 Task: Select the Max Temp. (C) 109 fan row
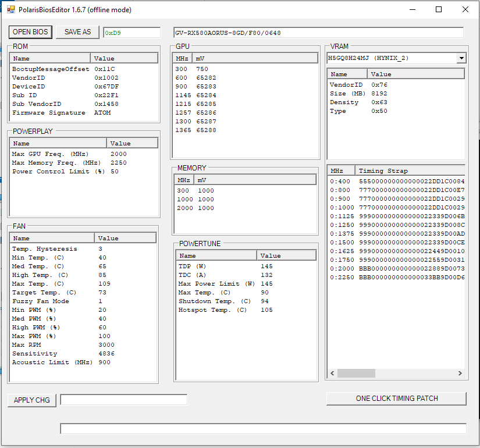pyautogui.click(x=83, y=284)
